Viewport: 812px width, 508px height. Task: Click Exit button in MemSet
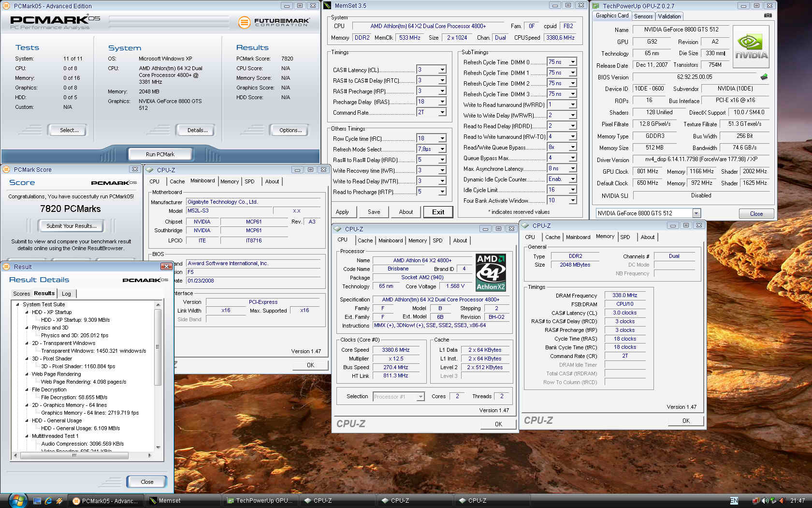[438, 212]
